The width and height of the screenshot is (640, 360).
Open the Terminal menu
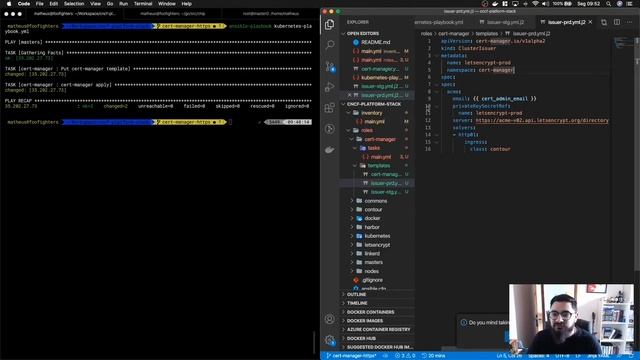coord(143,4)
